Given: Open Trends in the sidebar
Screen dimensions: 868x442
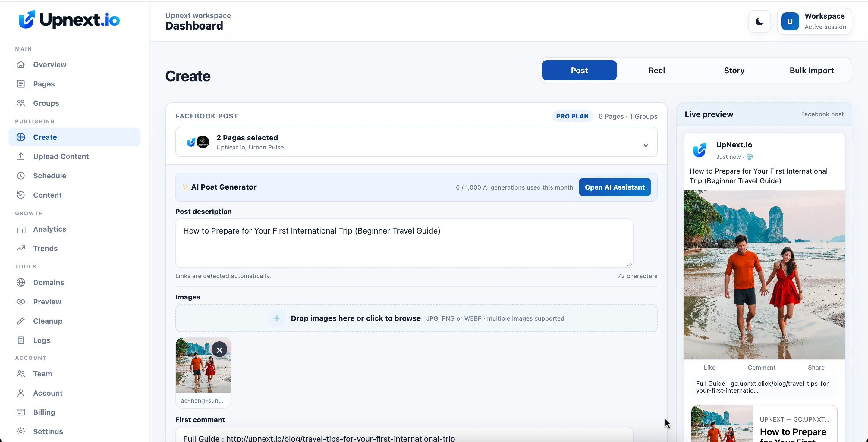Looking at the screenshot, I should pyautogui.click(x=74, y=248).
